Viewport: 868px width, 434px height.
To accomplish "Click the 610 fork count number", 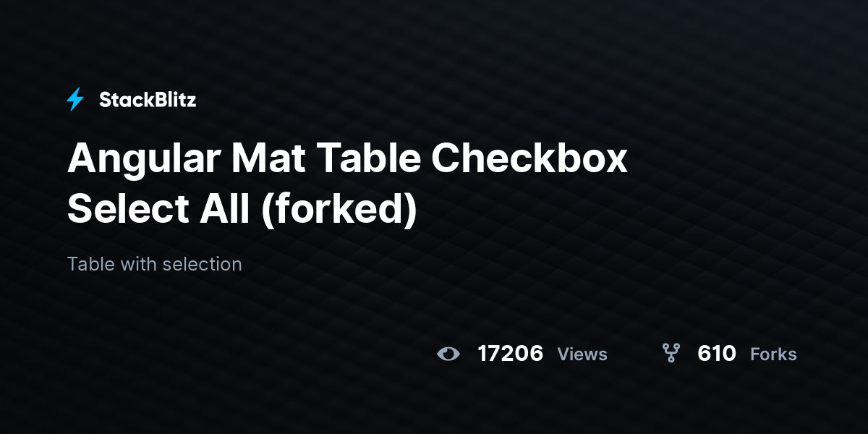I will [717, 354].
